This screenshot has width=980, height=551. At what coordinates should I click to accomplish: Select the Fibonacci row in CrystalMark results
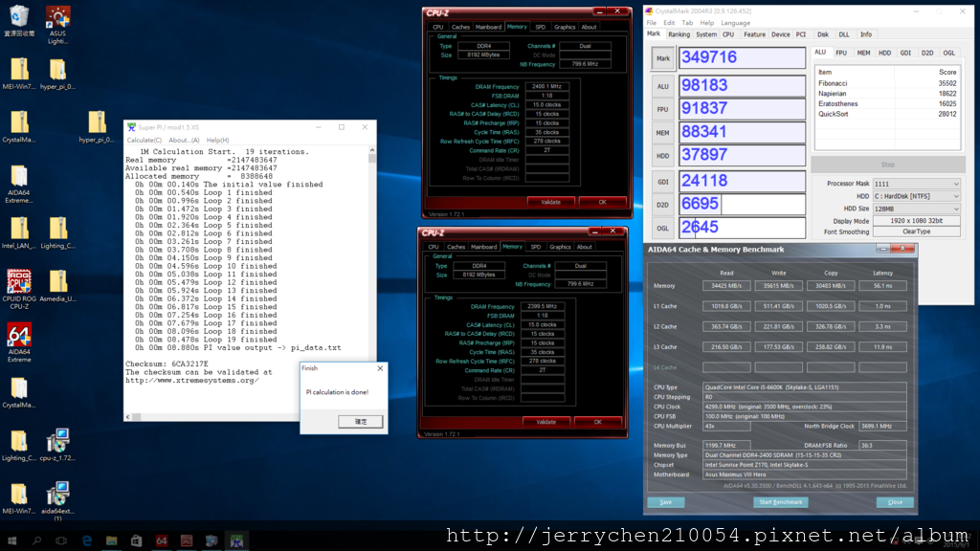(x=887, y=84)
